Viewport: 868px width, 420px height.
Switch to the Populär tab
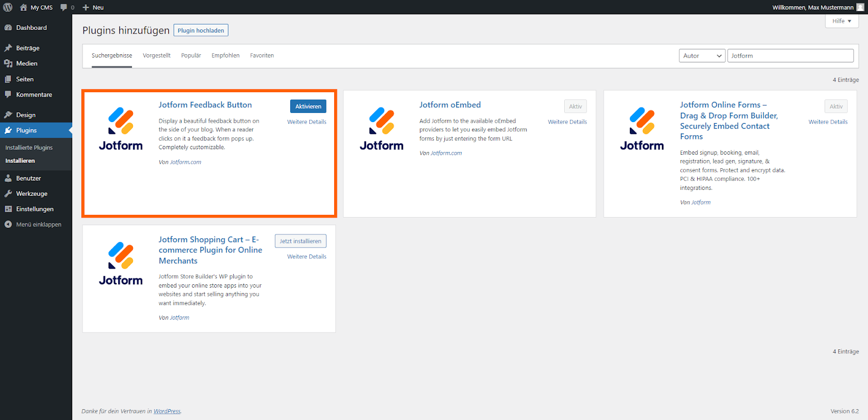tap(191, 55)
